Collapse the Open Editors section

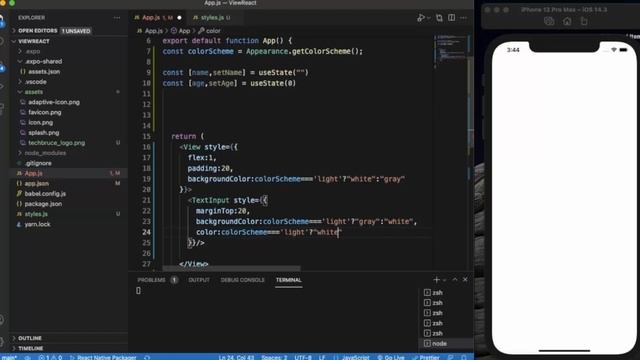coord(14,31)
